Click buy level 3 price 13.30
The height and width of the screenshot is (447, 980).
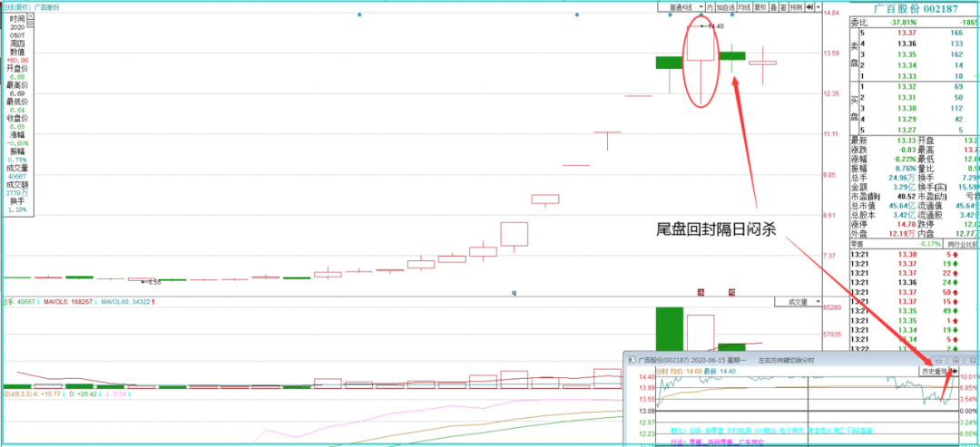[906, 107]
